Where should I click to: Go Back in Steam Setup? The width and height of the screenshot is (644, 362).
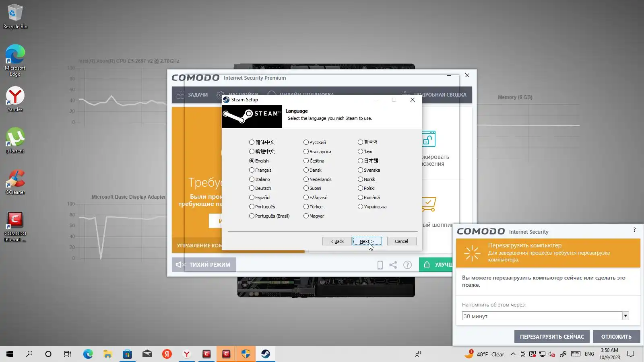337,241
